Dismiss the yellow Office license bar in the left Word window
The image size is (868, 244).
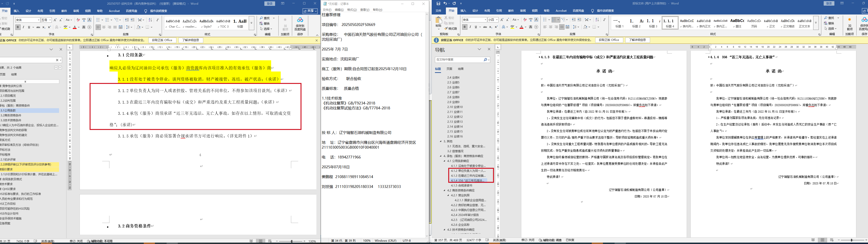click(x=316, y=40)
